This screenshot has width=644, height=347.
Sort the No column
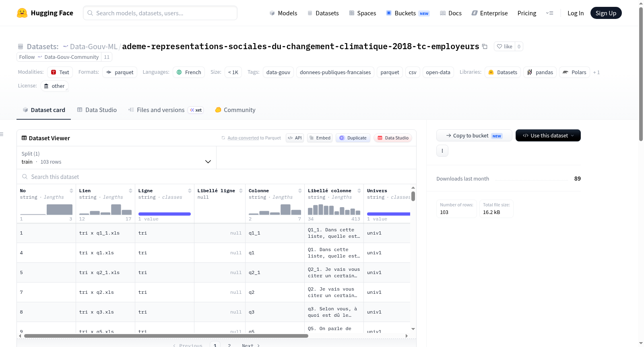point(71,191)
